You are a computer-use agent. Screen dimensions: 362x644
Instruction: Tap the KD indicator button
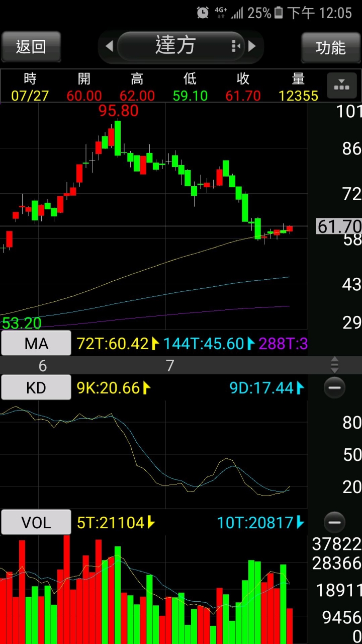(x=36, y=387)
